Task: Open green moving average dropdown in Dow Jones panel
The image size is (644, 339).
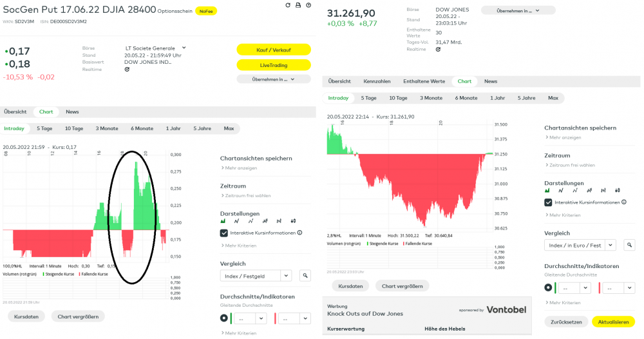Action: point(574,288)
